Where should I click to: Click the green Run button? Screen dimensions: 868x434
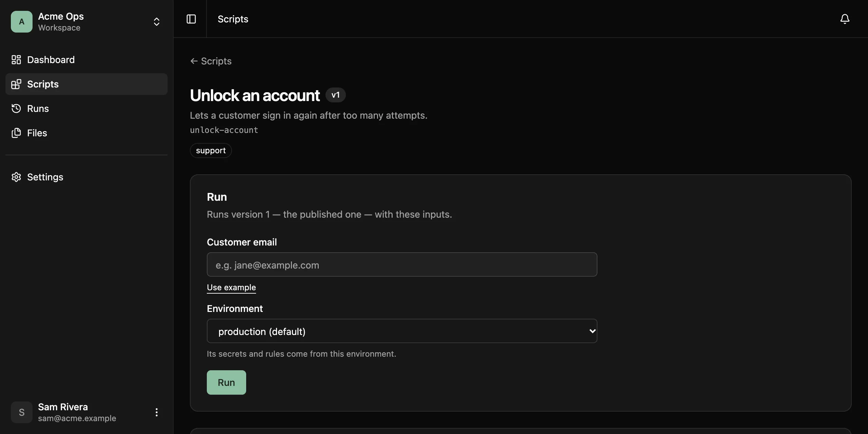tap(226, 382)
